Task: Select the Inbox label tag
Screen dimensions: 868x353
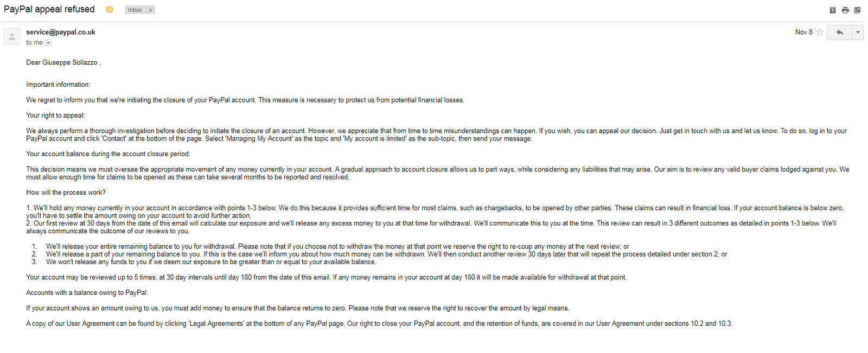Action: 135,10
